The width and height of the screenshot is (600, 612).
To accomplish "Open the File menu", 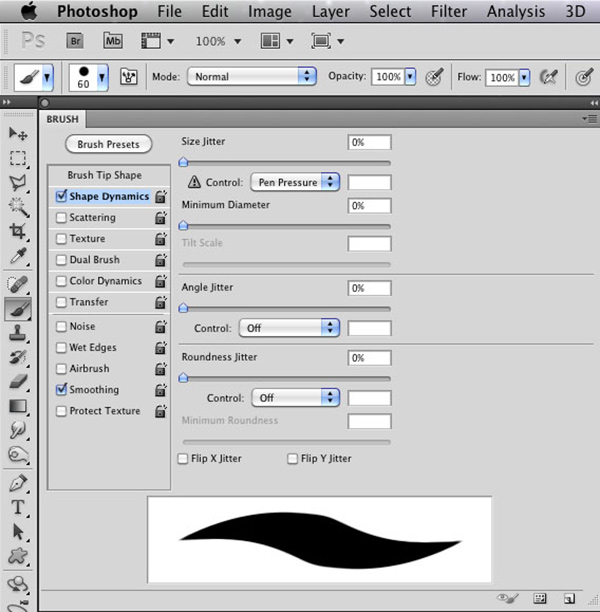I will tap(169, 11).
